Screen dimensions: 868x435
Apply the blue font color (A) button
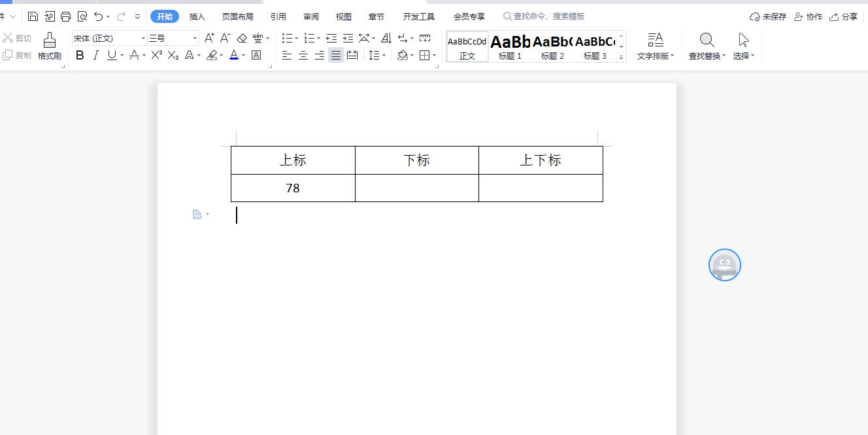point(233,56)
